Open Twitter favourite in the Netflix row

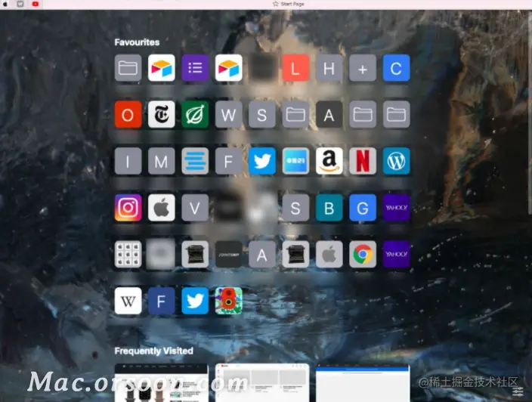tap(262, 161)
